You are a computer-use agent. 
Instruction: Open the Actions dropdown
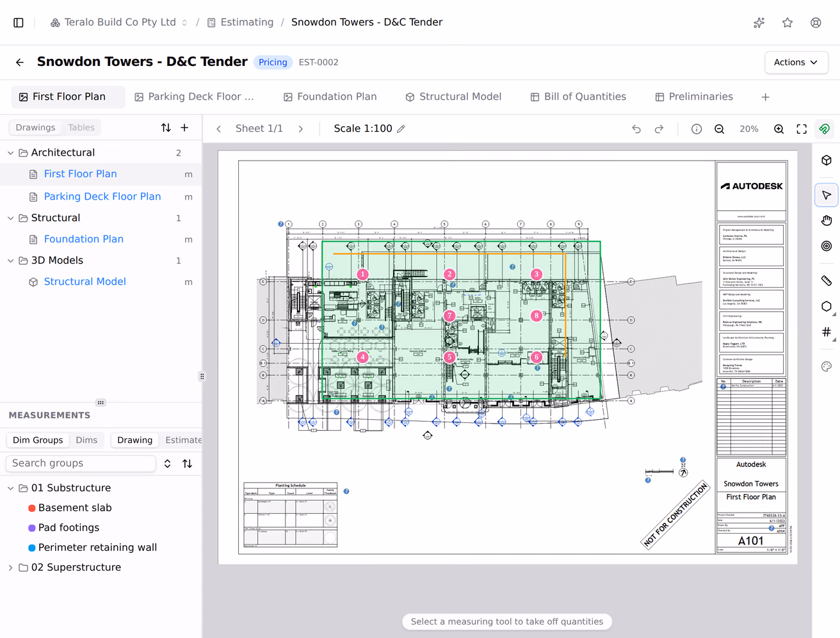(x=796, y=62)
